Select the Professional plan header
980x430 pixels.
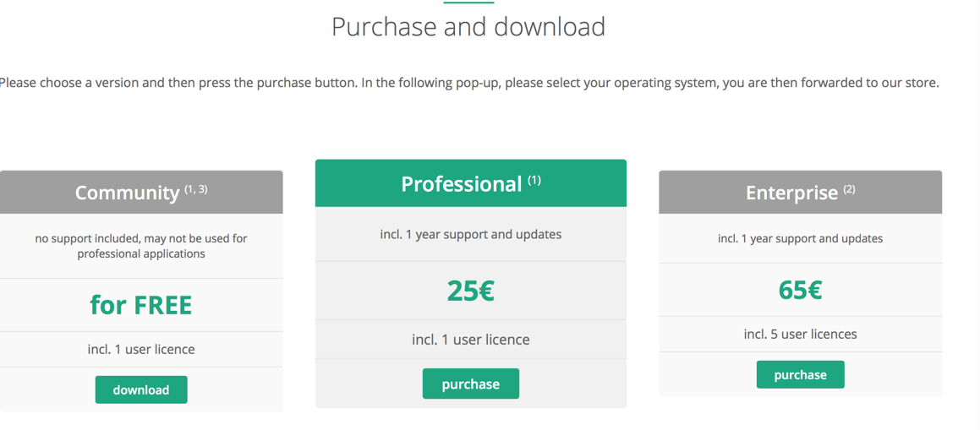click(x=462, y=183)
